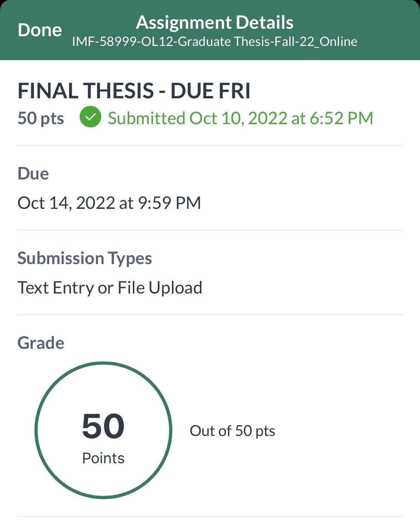Tap the course name IMF-58999-OL12 subtitle
Viewport: 420px width, 525px height.
tap(215, 42)
